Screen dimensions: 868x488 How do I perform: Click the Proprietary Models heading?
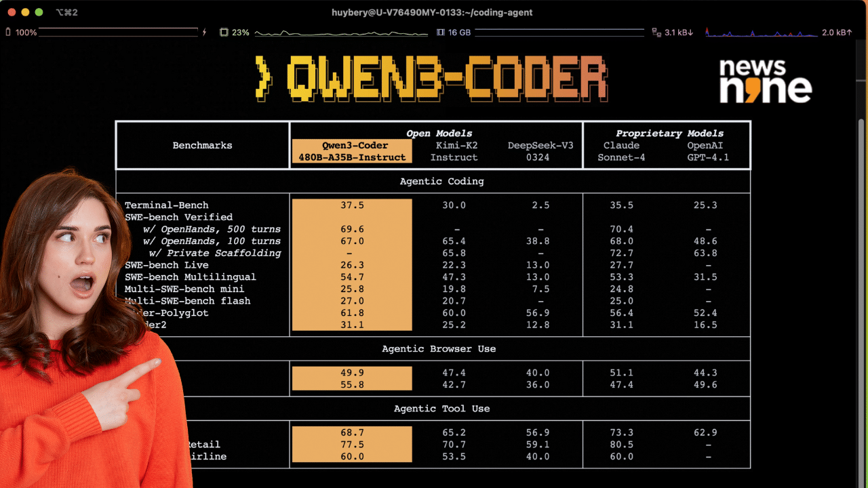(x=669, y=133)
